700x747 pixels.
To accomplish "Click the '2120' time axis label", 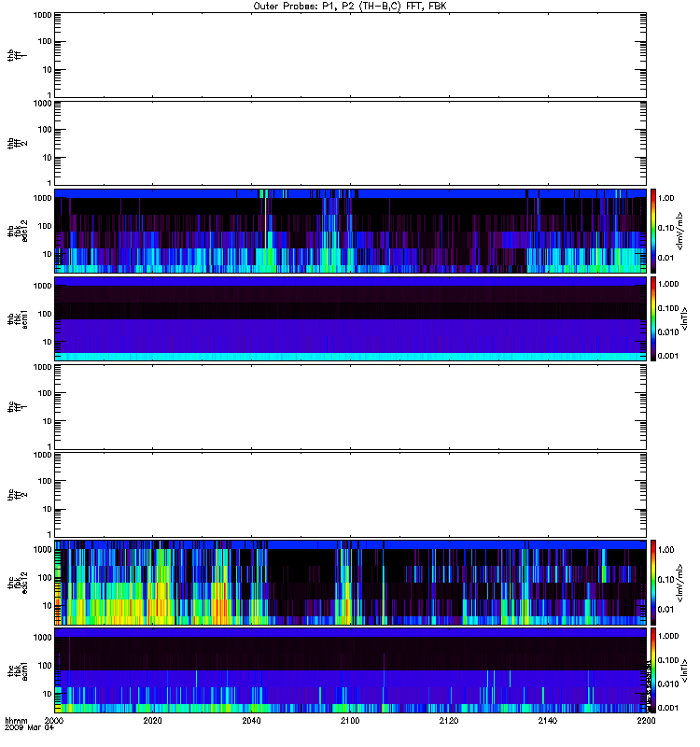I will (x=449, y=721).
